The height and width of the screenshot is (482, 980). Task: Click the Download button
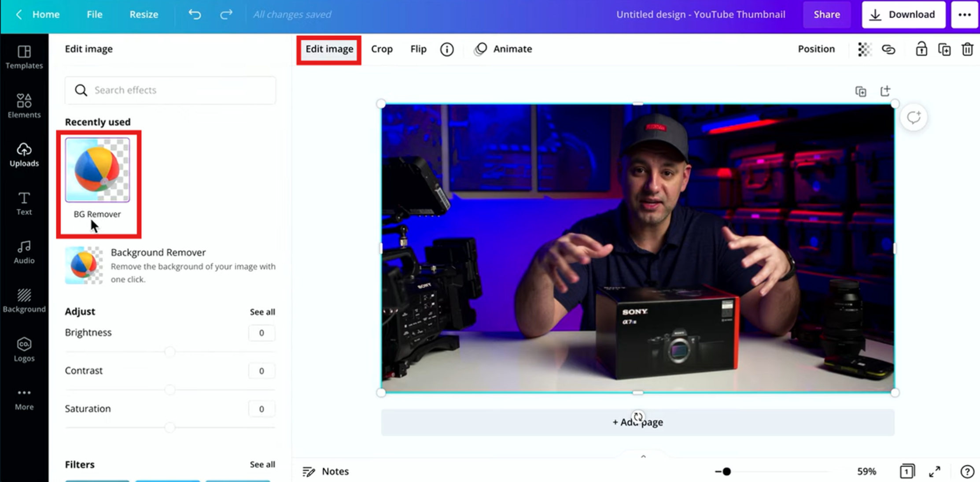(903, 15)
